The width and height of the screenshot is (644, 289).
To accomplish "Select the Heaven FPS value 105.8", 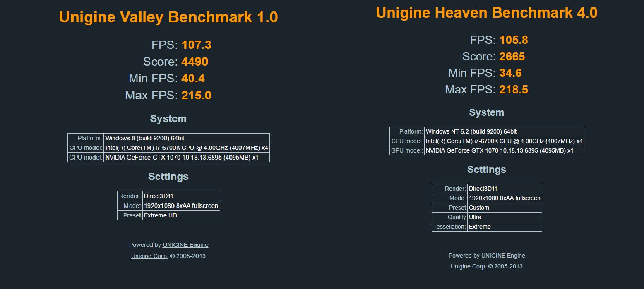I will tap(514, 40).
